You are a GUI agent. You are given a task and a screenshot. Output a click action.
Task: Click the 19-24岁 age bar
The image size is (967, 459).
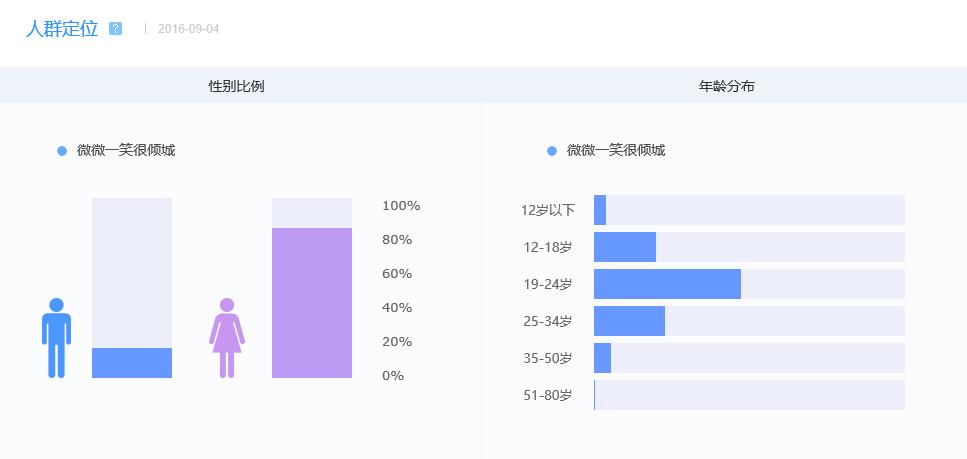point(667,284)
